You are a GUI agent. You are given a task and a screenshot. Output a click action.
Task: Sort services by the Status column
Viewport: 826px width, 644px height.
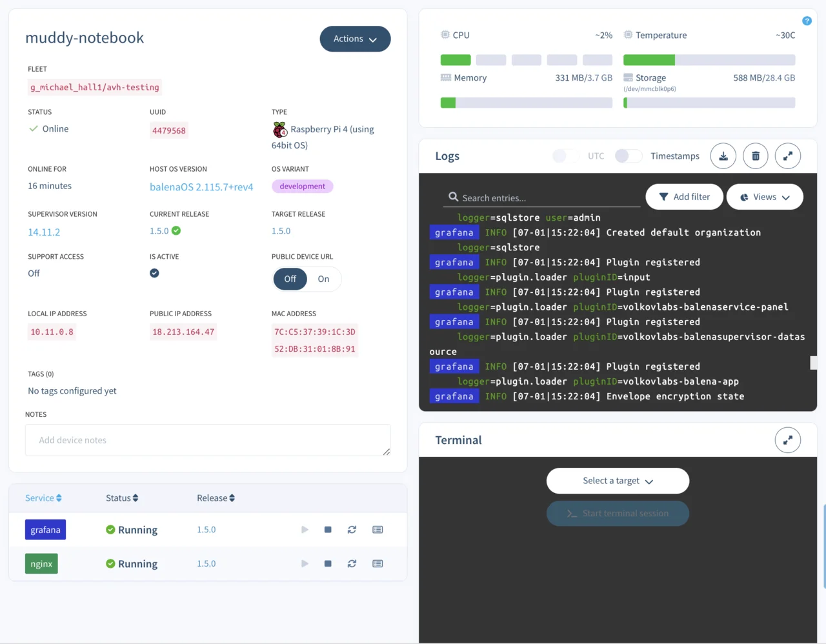(x=122, y=498)
